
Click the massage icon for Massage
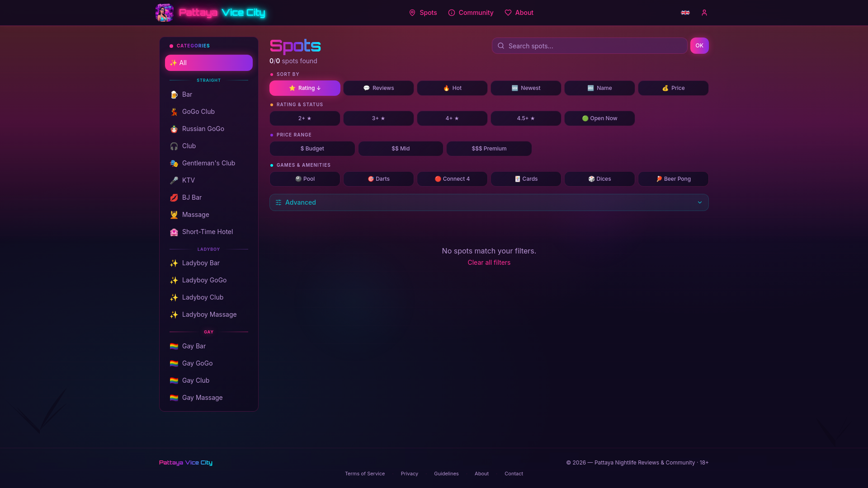[174, 215]
